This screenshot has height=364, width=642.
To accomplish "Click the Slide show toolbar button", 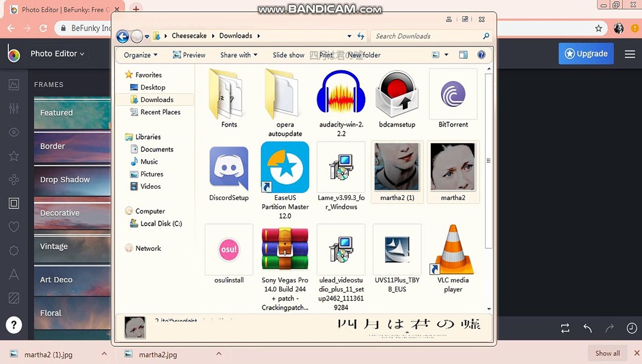I will coord(289,55).
